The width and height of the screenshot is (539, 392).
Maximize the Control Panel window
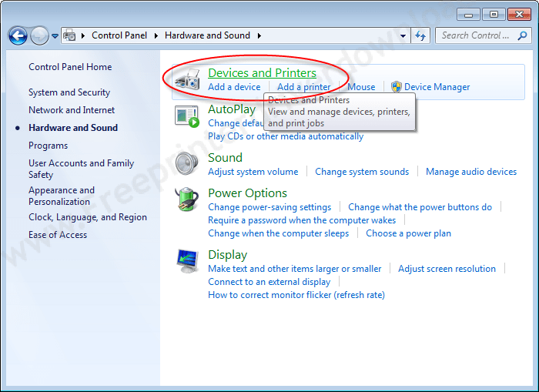tap(494, 15)
